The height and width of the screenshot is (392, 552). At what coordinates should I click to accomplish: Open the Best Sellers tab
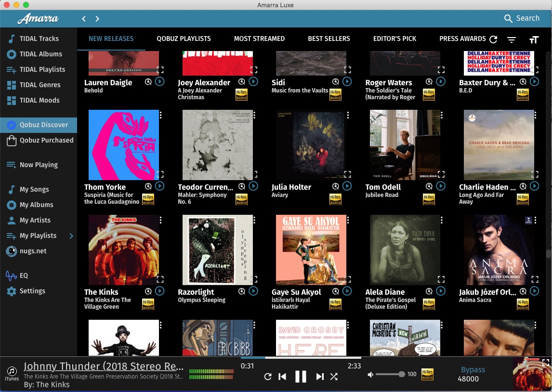click(329, 39)
